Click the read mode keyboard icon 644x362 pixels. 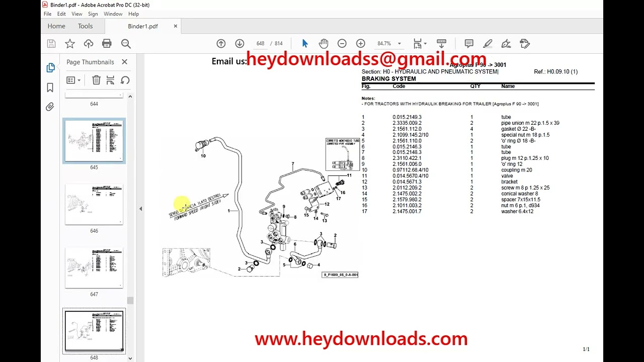(x=441, y=44)
